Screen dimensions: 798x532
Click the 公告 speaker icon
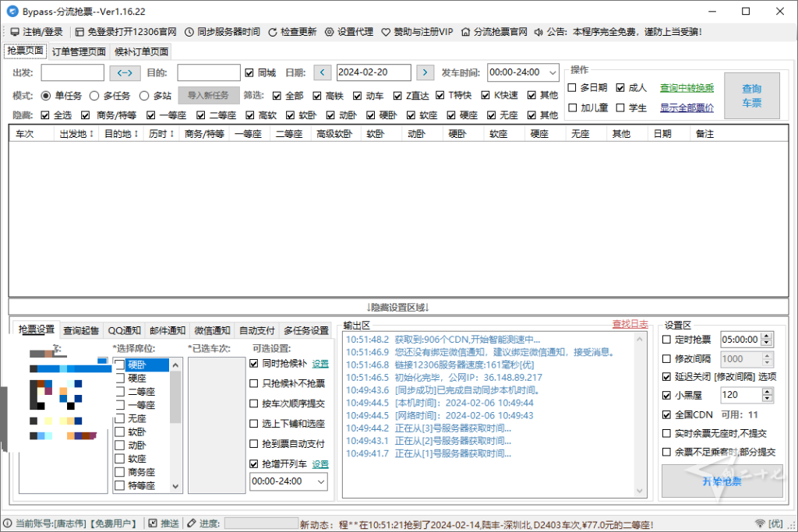click(x=538, y=32)
